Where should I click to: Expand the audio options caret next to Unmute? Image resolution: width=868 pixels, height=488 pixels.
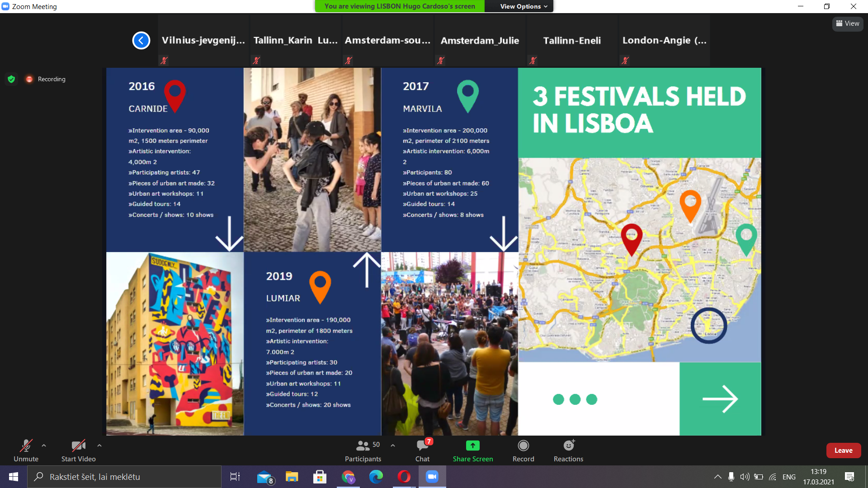44,446
